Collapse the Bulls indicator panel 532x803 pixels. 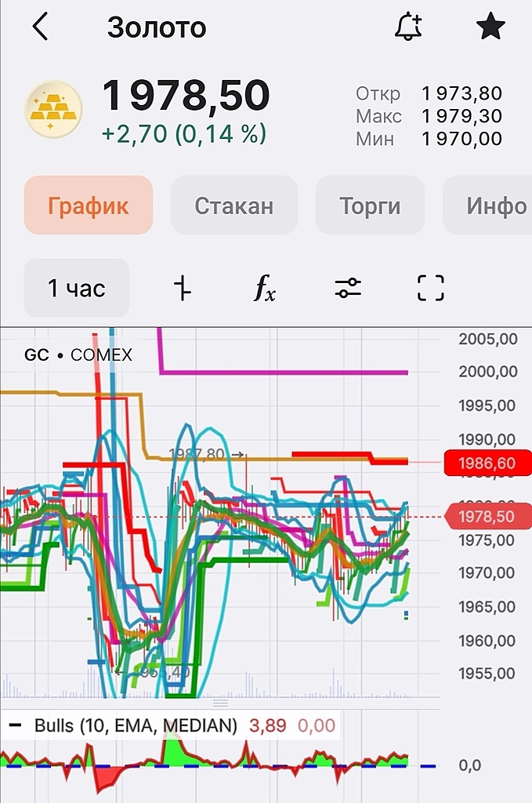point(15,725)
